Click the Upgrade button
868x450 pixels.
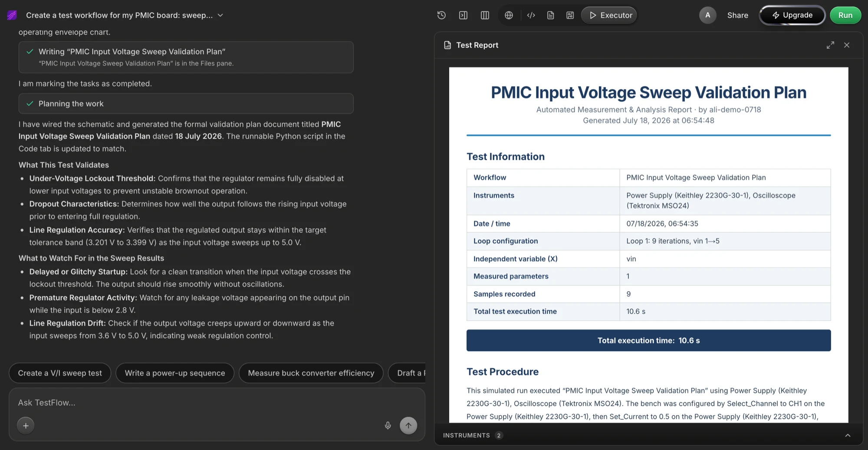click(792, 15)
